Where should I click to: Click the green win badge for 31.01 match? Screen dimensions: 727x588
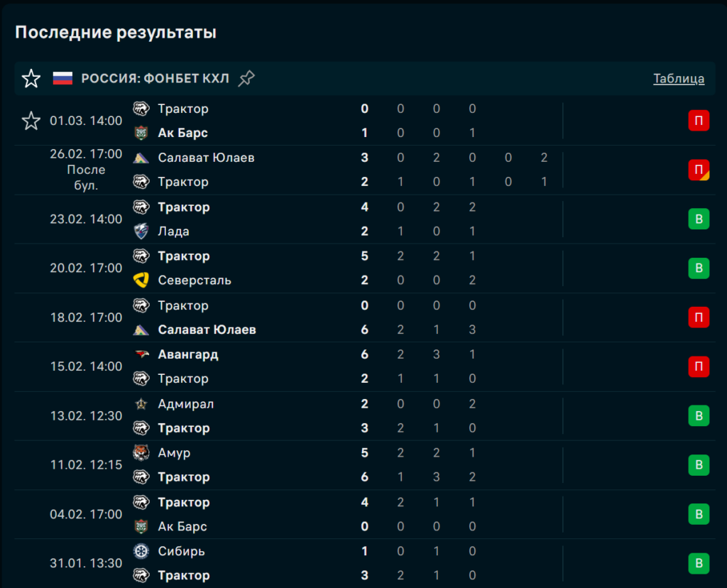(699, 563)
